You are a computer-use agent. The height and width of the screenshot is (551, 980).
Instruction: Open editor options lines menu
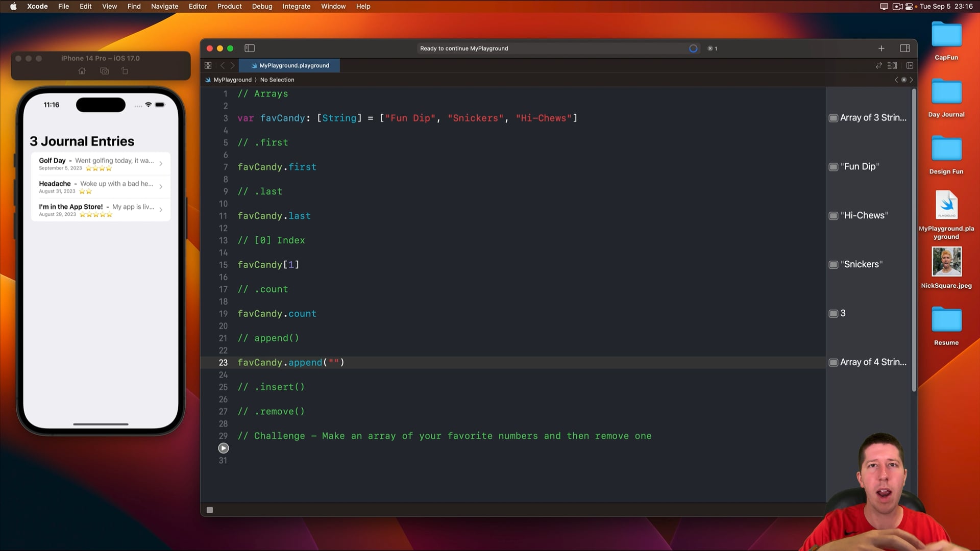click(892, 65)
